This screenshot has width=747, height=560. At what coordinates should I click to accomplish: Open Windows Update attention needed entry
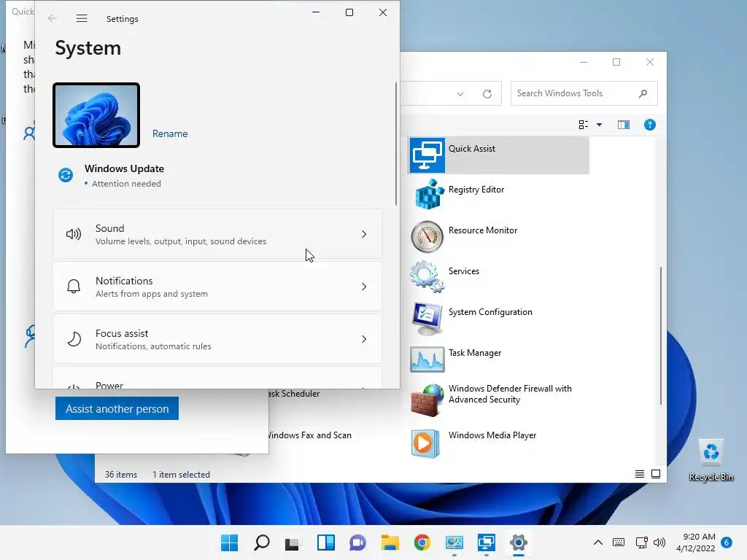coord(124,175)
